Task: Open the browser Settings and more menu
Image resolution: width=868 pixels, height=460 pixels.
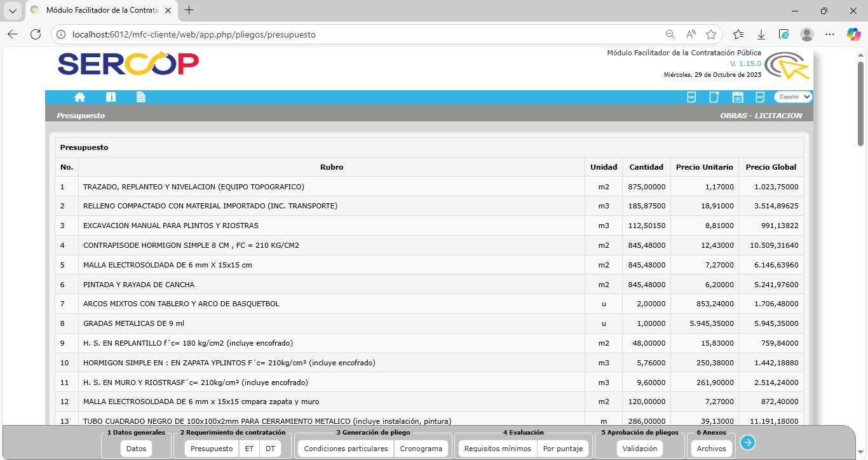Action: [x=830, y=34]
